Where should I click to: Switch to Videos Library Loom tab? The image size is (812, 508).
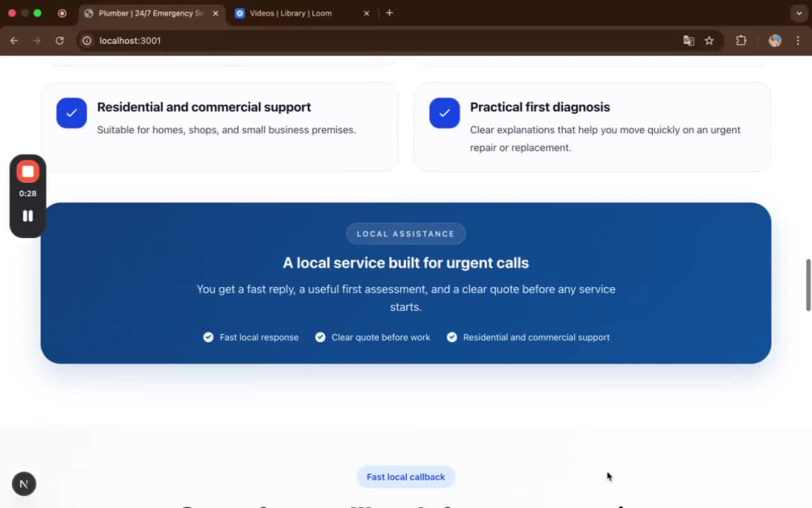click(x=300, y=14)
